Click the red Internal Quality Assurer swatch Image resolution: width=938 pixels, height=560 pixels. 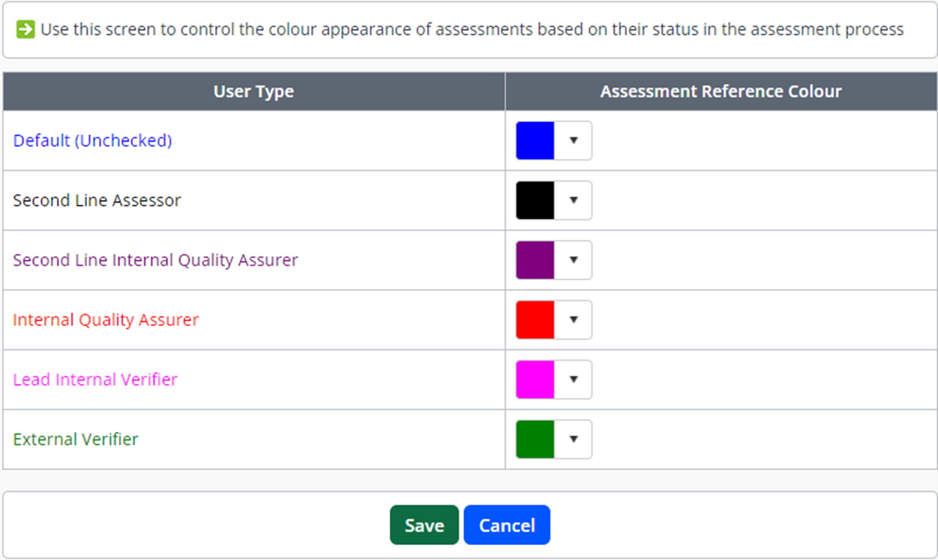click(535, 320)
